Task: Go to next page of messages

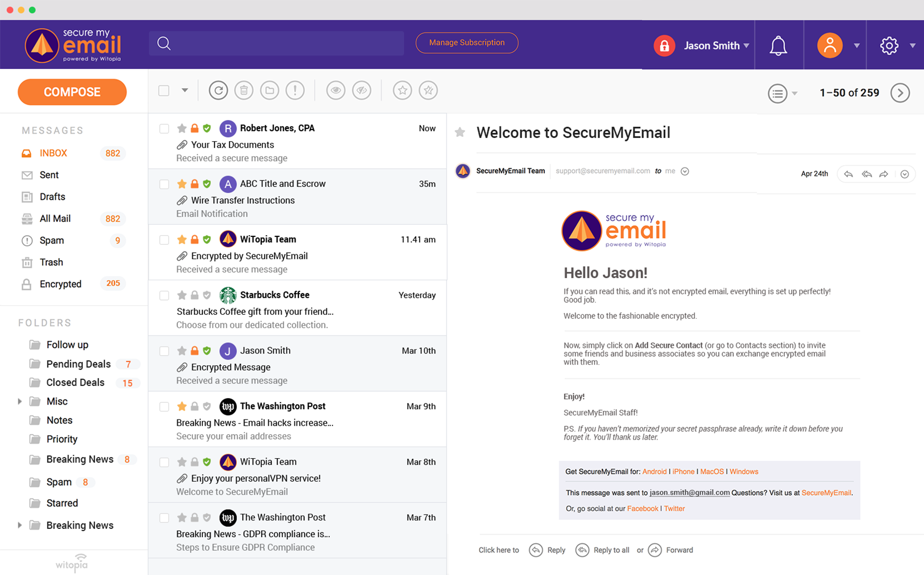Action: (x=900, y=93)
